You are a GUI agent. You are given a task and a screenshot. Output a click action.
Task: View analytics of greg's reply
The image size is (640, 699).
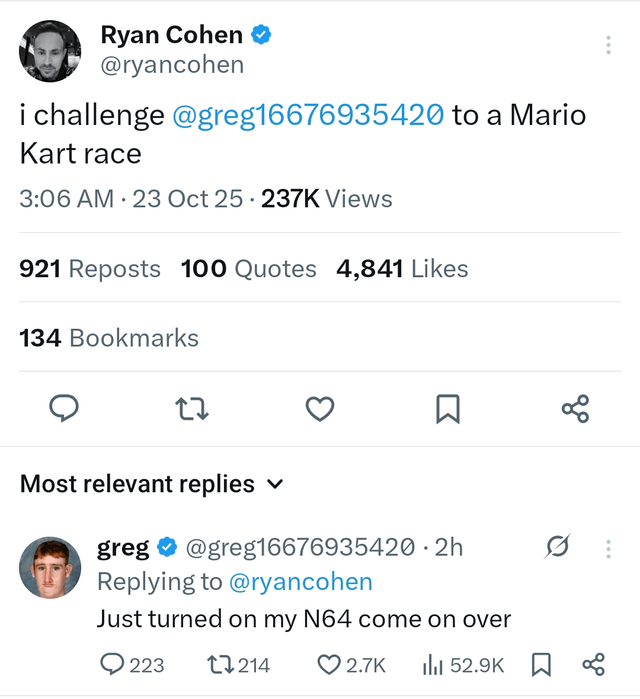click(434, 664)
